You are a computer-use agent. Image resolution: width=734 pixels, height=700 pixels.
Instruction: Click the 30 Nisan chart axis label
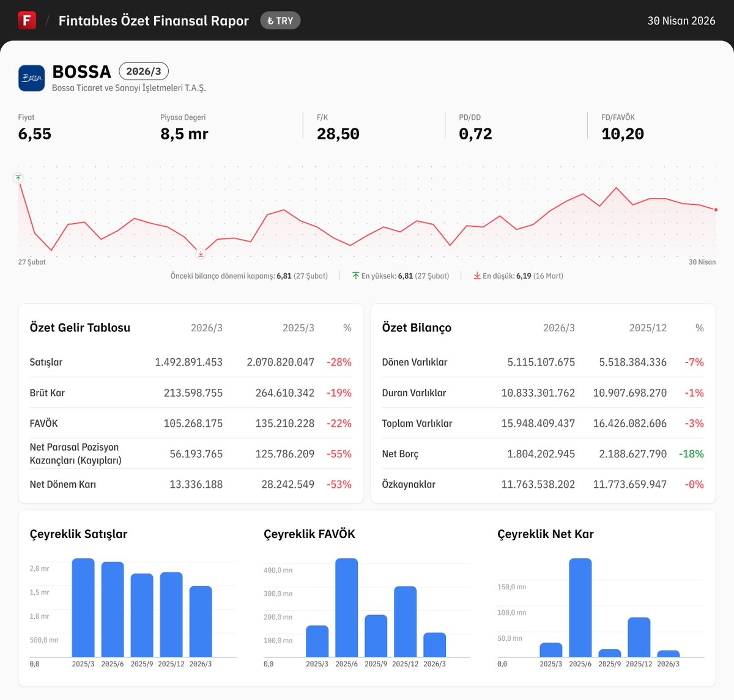(702, 262)
